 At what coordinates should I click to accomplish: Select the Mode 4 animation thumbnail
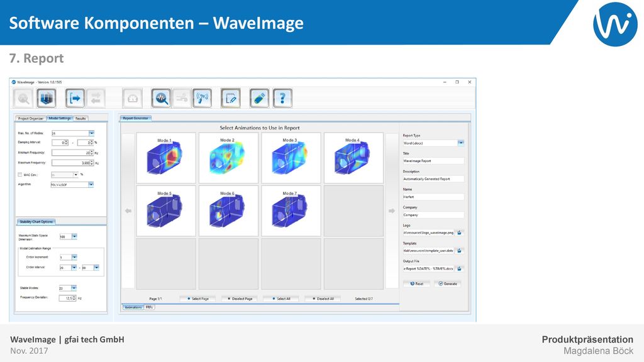pos(353,158)
